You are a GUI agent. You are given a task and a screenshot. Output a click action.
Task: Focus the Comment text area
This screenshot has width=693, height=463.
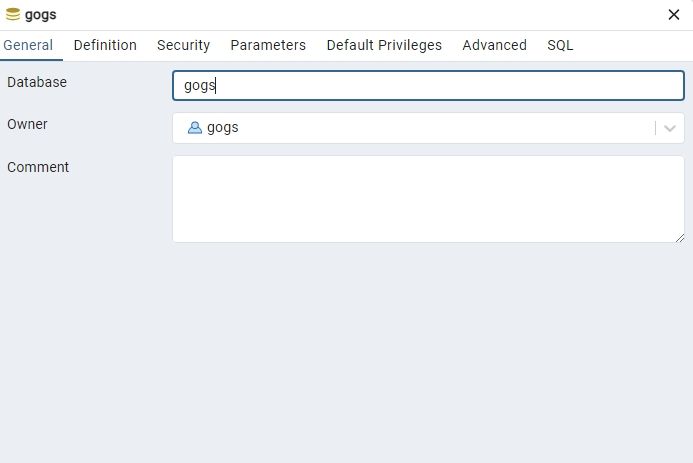coord(428,198)
